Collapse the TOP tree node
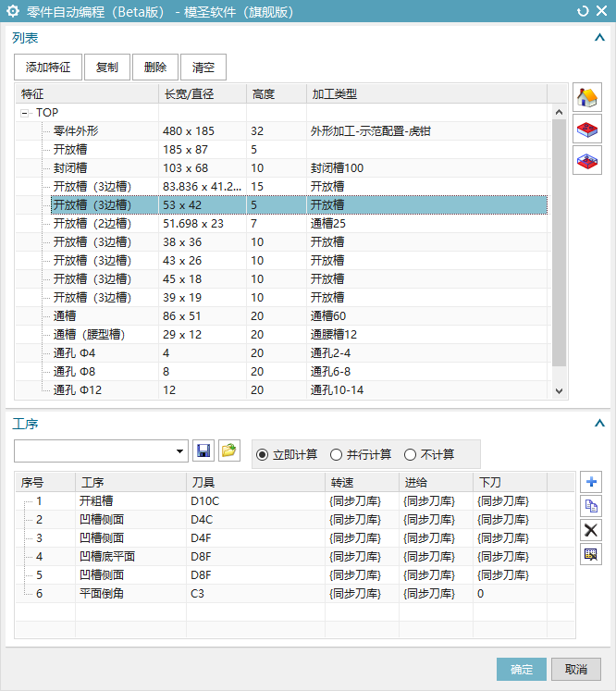The width and height of the screenshot is (616, 691). tap(24, 113)
